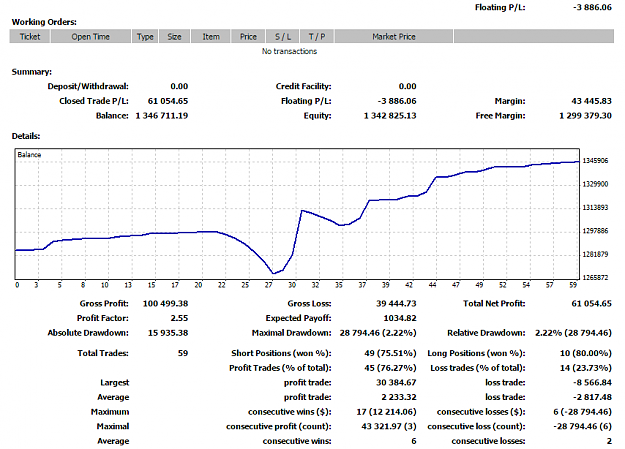Click the 'Total Net Profit:' label
Image resolution: width=625 pixels, height=449 pixels.
pyautogui.click(x=494, y=303)
